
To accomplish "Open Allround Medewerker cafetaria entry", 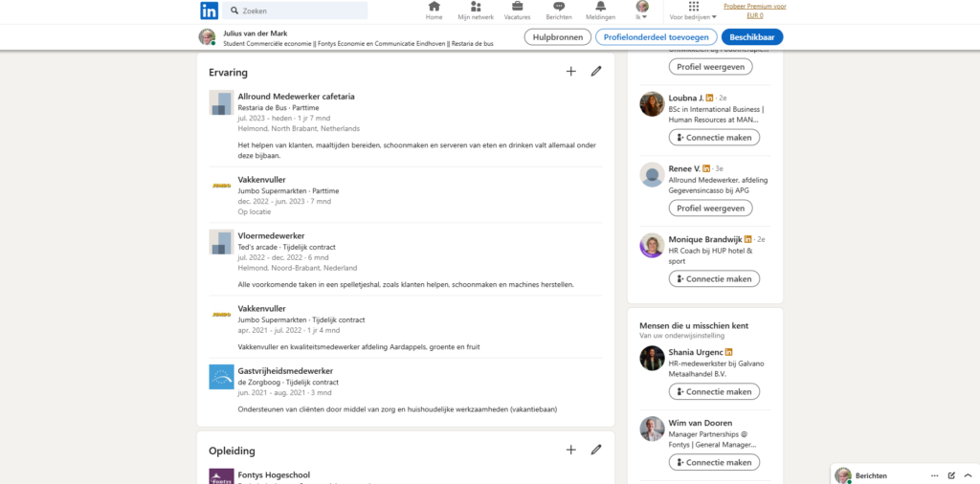I will click(x=297, y=97).
